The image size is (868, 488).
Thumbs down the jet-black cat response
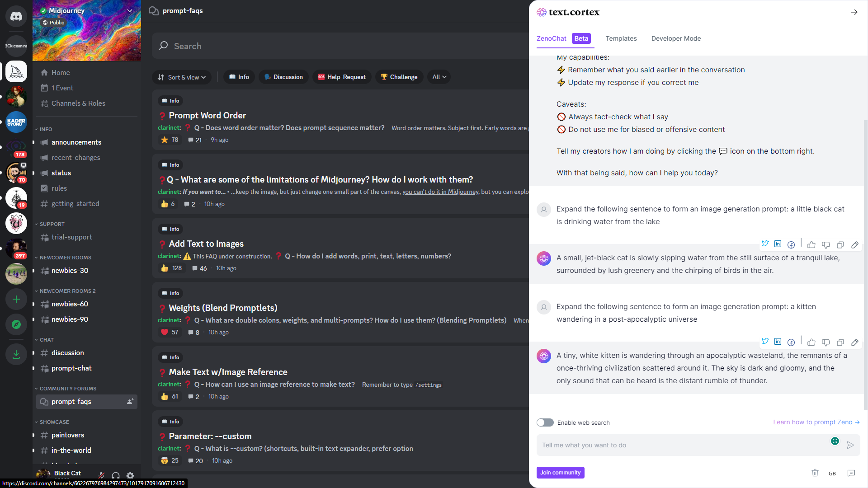pos(826,245)
